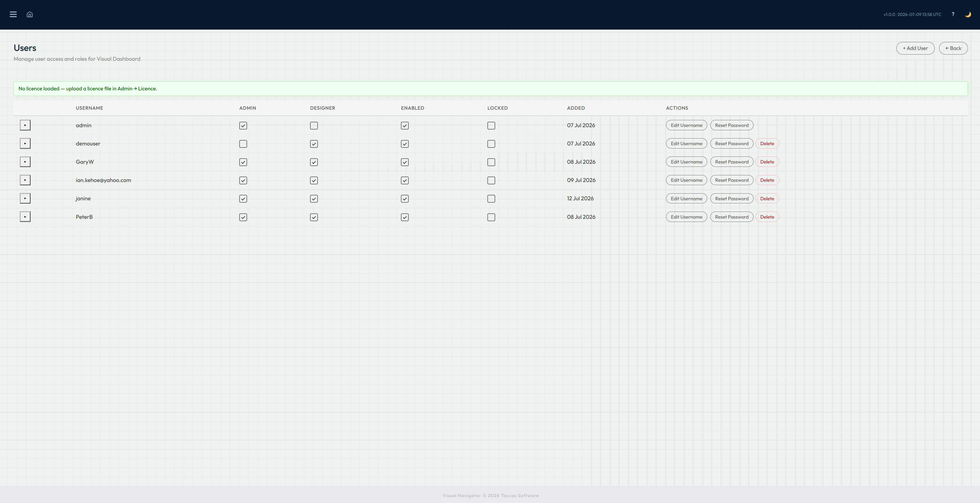Uncheck Designer for PeterB
This screenshot has height=503, width=980.
(314, 217)
